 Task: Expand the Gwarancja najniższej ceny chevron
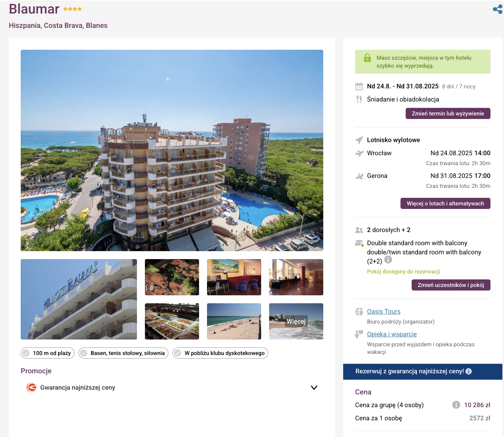pyautogui.click(x=314, y=388)
